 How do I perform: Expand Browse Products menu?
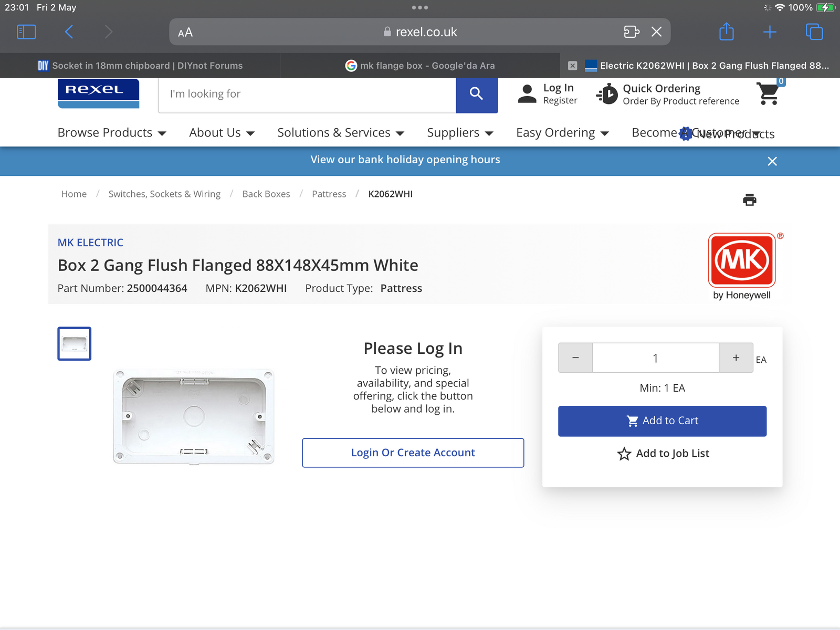tap(112, 133)
